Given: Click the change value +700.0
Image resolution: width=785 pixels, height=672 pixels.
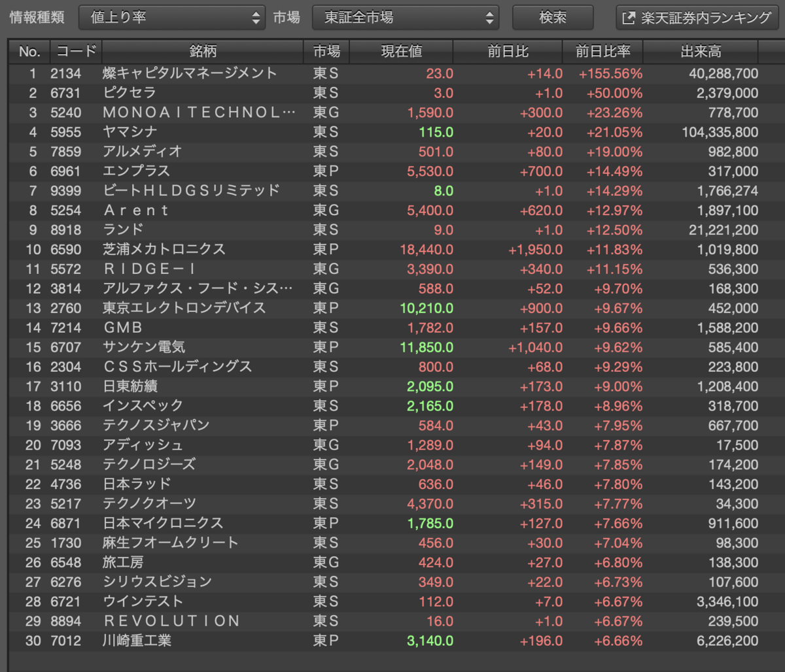Looking at the screenshot, I should click(541, 171).
